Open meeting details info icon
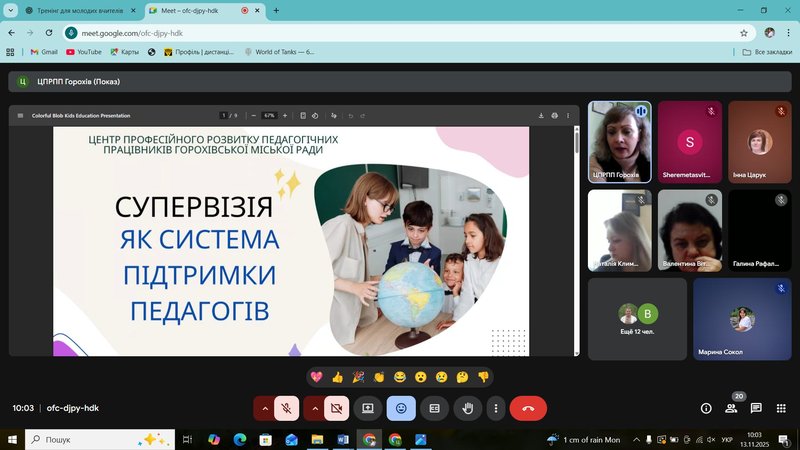Screen dimensions: 800x450 point(706,408)
